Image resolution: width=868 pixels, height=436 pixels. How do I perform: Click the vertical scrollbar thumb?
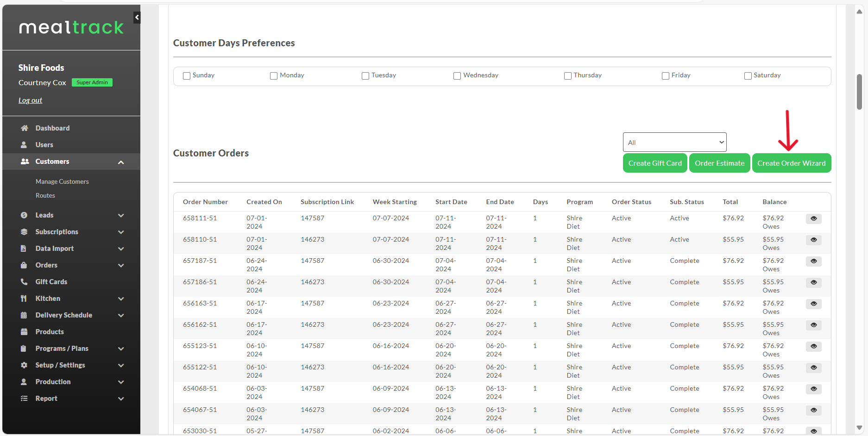pyautogui.click(x=859, y=92)
